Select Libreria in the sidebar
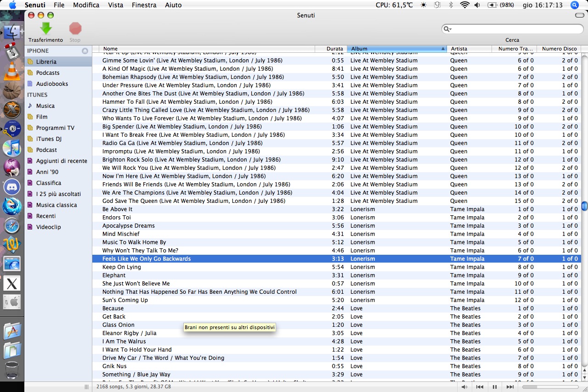The width and height of the screenshot is (588, 392). pyautogui.click(x=58, y=62)
